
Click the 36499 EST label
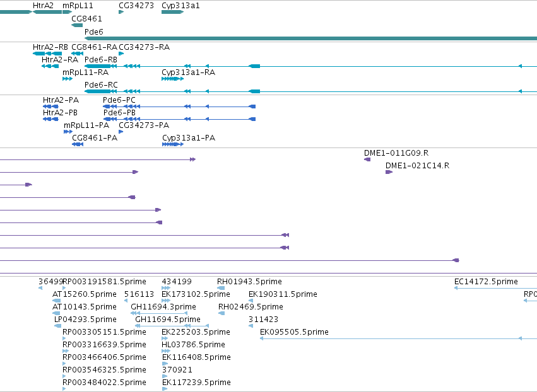pyautogui.click(x=50, y=282)
